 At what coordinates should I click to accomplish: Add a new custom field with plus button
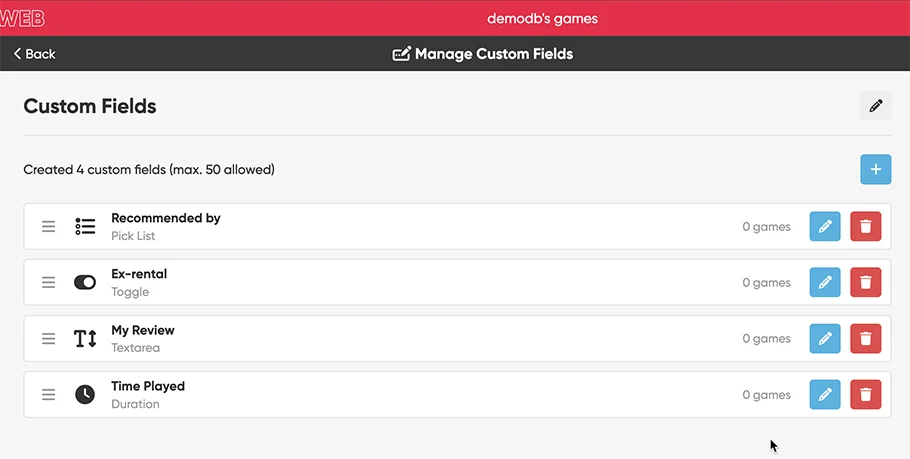pos(875,170)
